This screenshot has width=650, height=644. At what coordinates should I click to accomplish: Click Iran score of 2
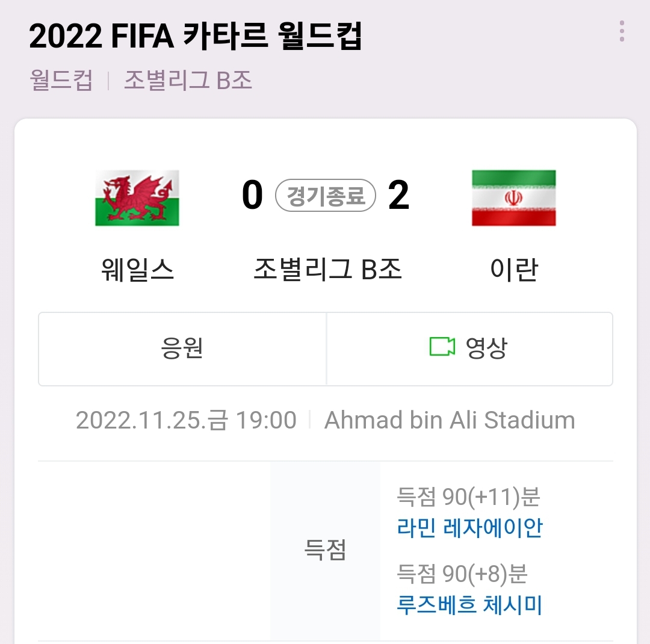point(398,196)
